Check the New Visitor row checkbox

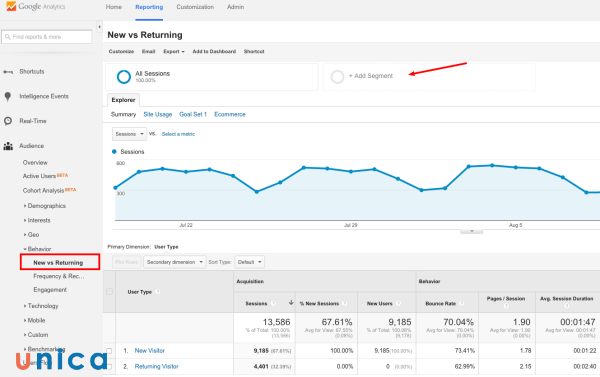(x=109, y=351)
